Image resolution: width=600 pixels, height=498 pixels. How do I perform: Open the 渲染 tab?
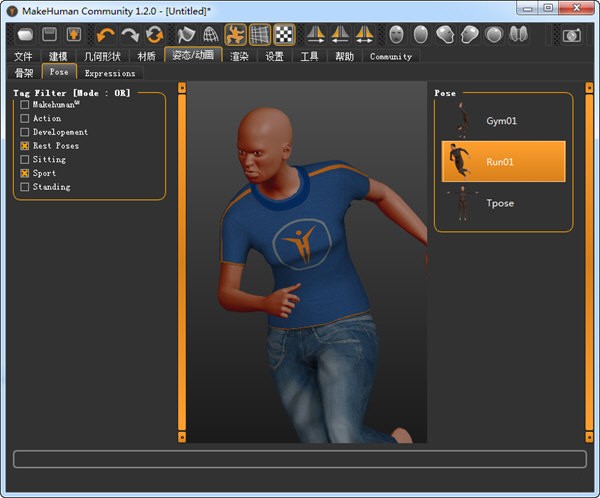239,56
